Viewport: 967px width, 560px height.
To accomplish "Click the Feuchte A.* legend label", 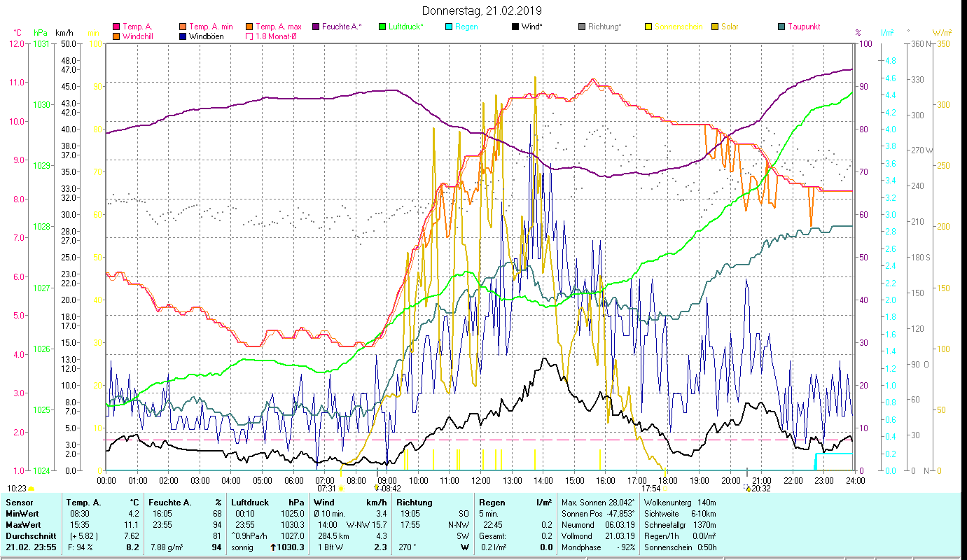I will pyautogui.click(x=342, y=27).
